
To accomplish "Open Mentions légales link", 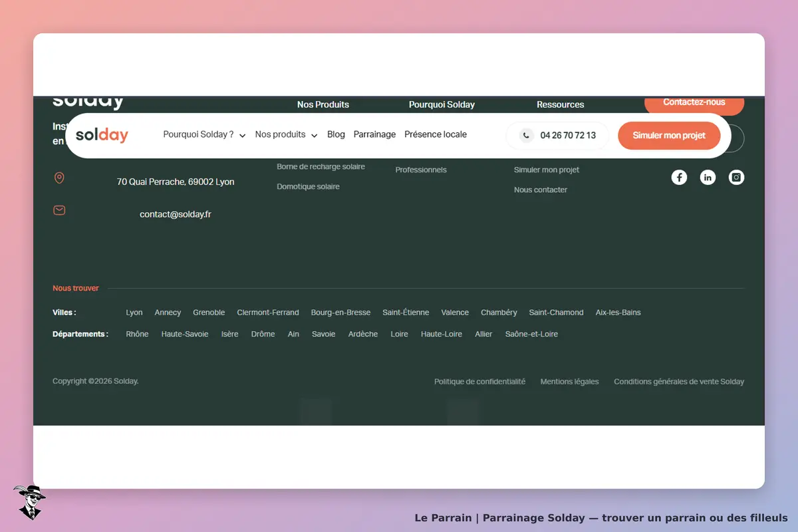I will (569, 382).
